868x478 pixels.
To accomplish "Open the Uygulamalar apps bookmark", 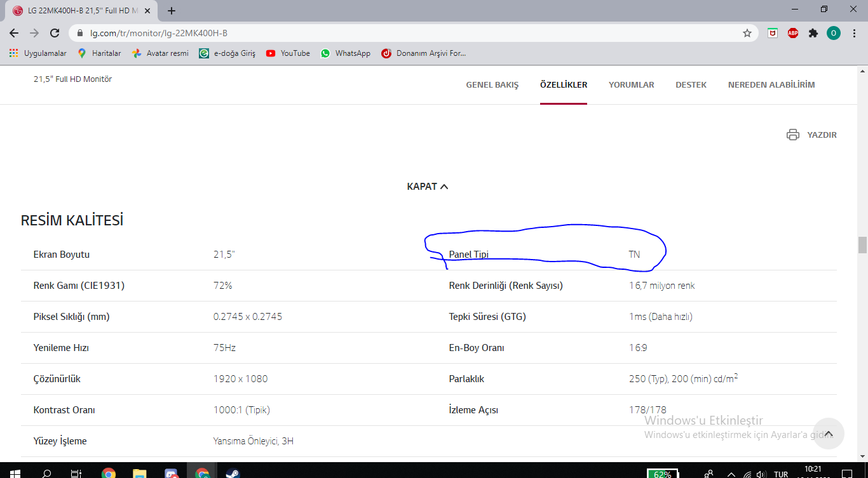I will [38, 53].
